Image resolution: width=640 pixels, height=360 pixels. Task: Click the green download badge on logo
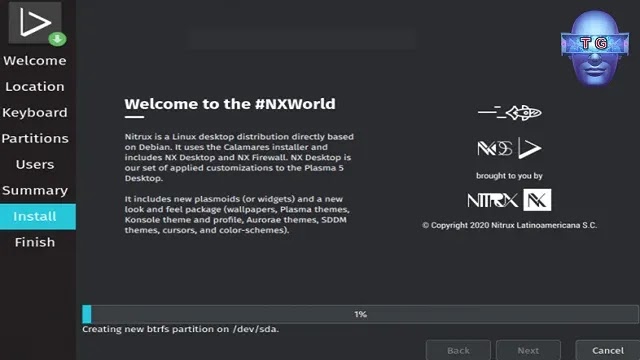click(x=57, y=39)
